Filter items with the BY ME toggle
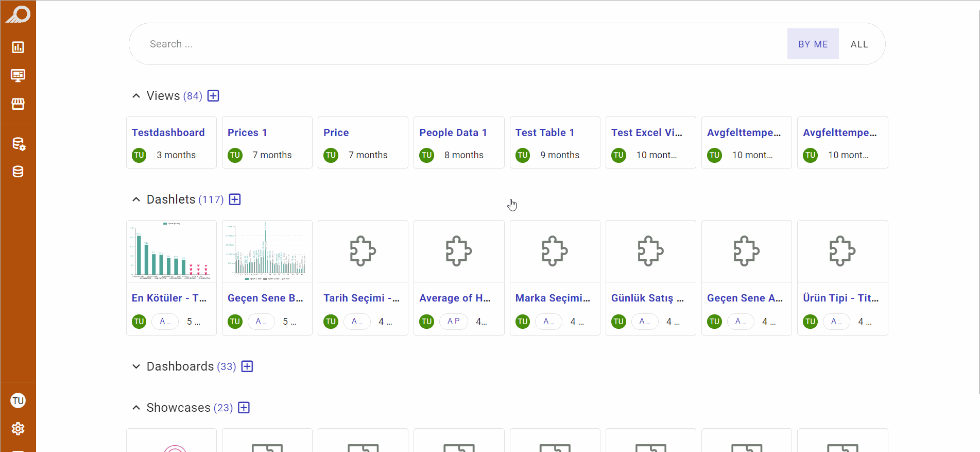 (x=813, y=44)
